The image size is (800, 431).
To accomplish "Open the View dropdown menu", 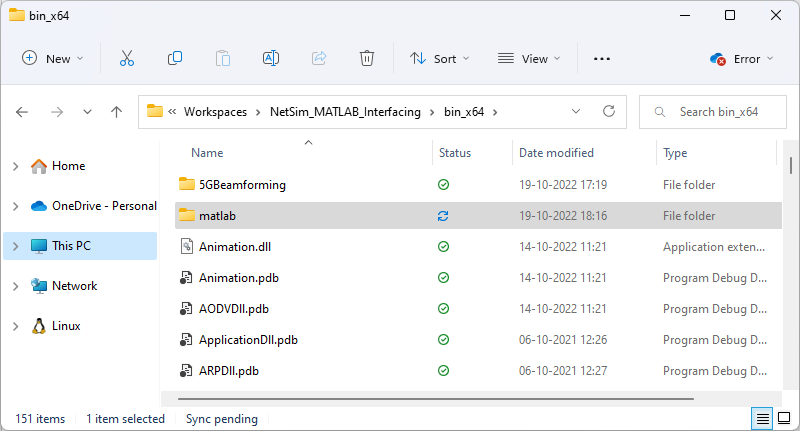I will point(529,59).
